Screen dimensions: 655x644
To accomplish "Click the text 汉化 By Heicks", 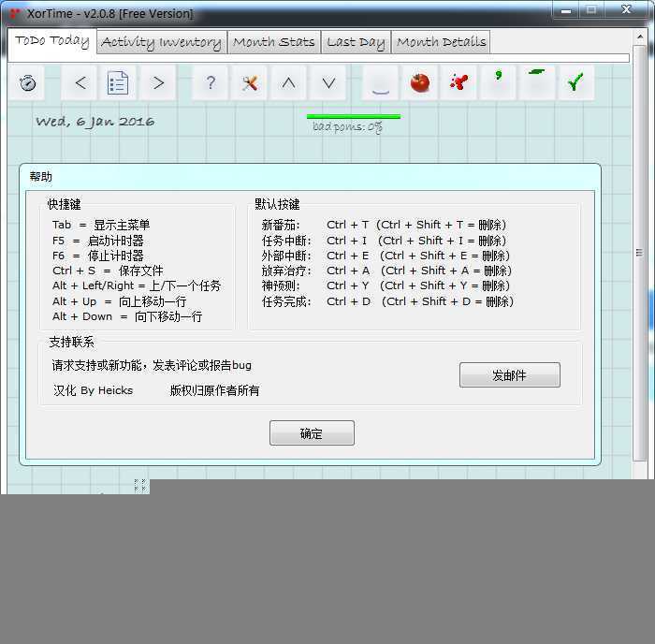I will (x=94, y=390).
